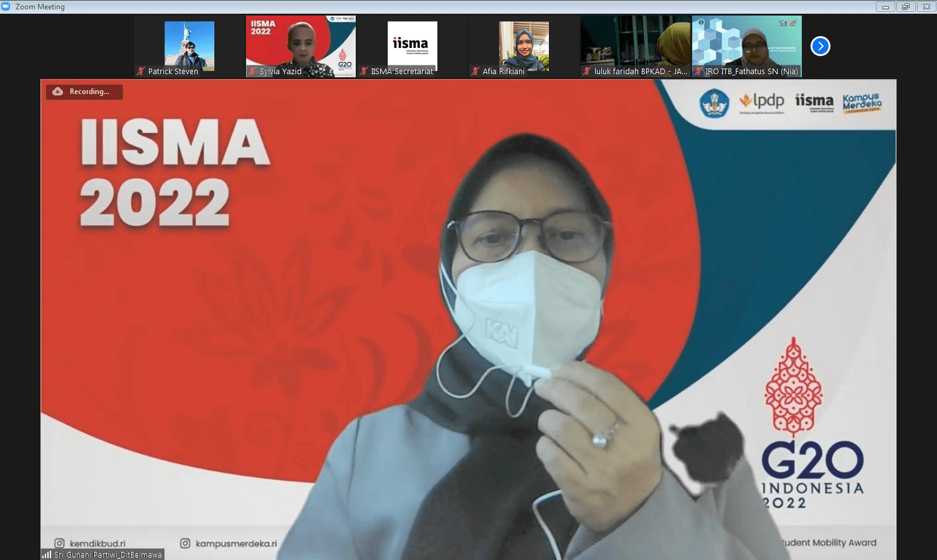Click the red mute icon beside Sylvia Yazid
This screenshot has width=937, height=560.
(253, 71)
